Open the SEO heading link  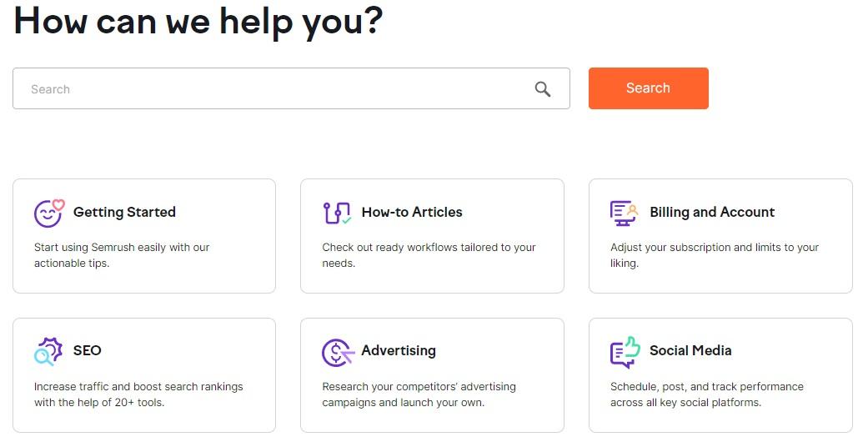88,350
